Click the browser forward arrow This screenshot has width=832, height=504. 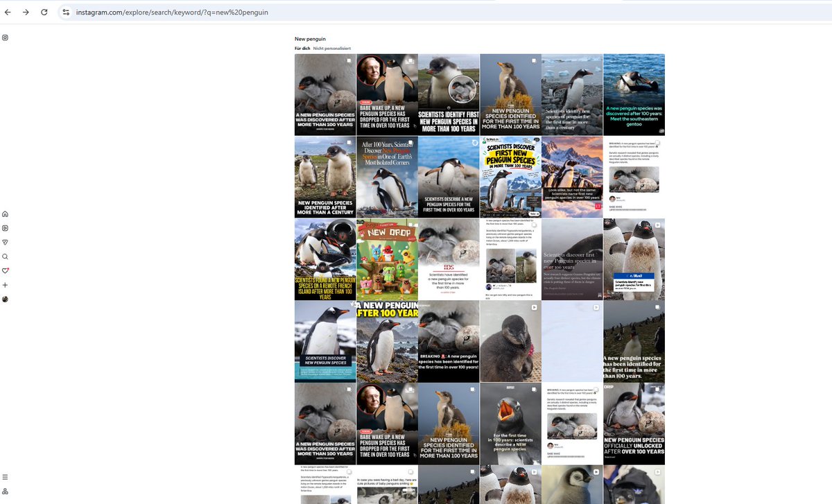point(26,12)
